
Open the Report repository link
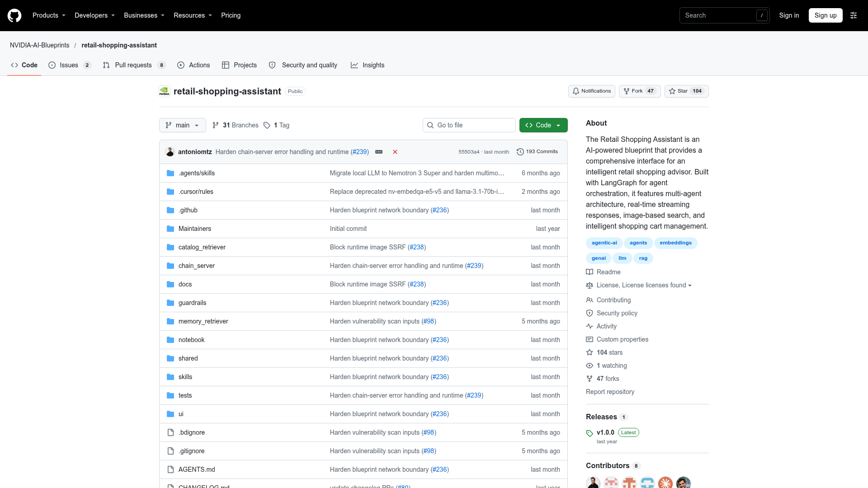tap(610, 392)
